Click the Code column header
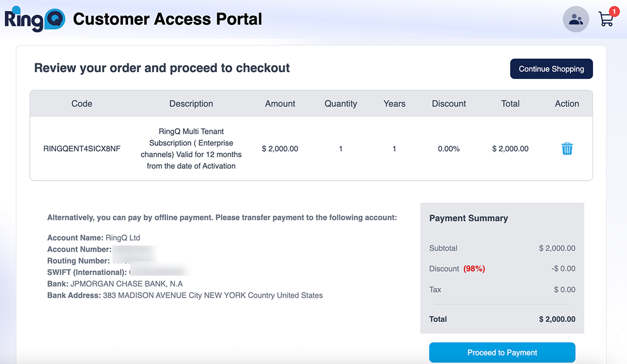Viewport: 627px width, 364px height. (82, 103)
